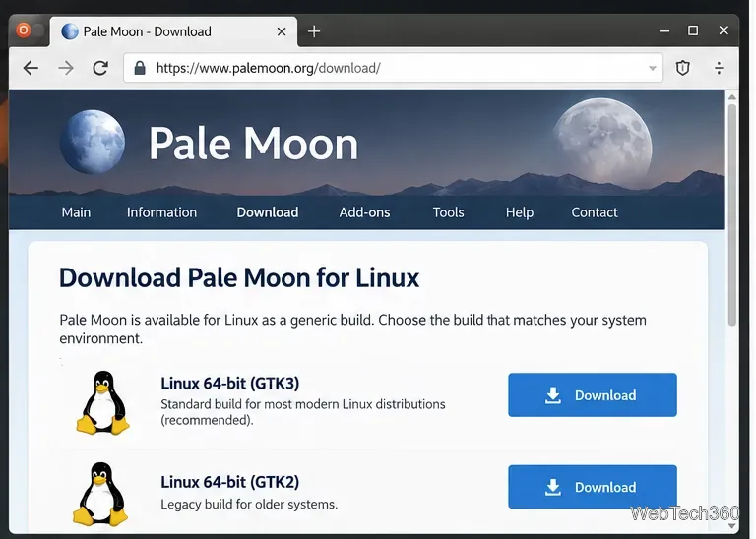Click the Ubuntu logo icon in title bar
Screen dimensions: 756x539
pyautogui.click(x=24, y=30)
